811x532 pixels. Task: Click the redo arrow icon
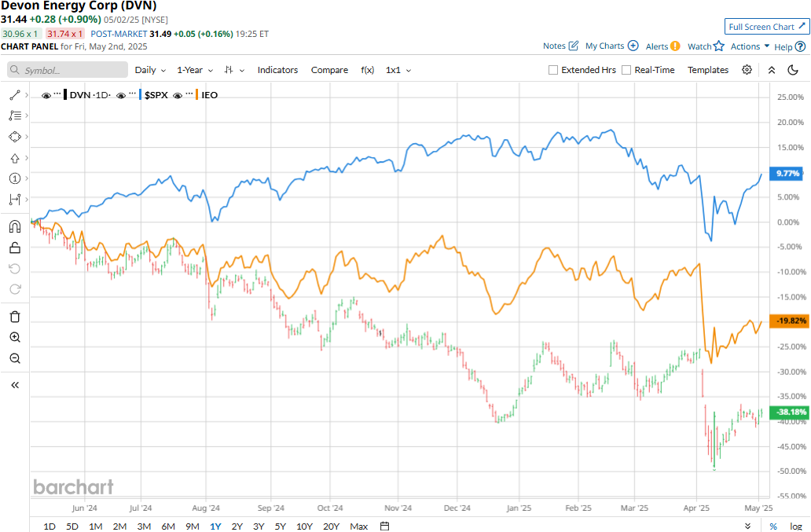tap(14, 289)
